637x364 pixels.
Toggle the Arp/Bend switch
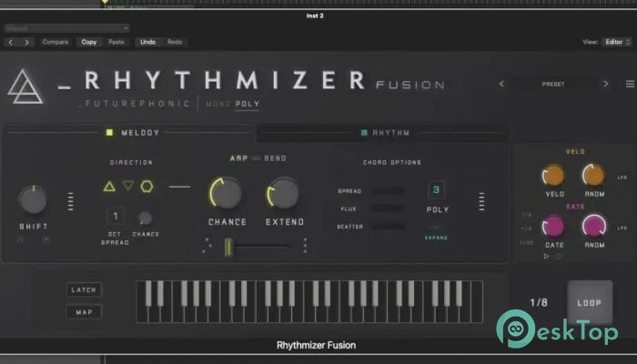pos(256,159)
